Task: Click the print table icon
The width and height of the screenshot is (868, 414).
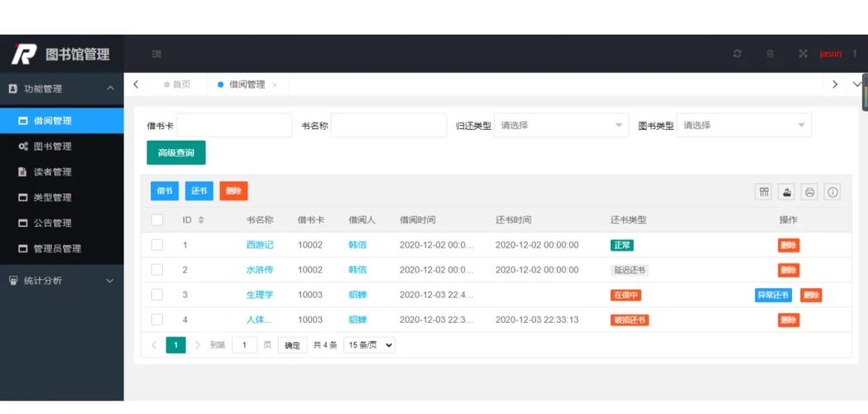Action: [x=810, y=192]
